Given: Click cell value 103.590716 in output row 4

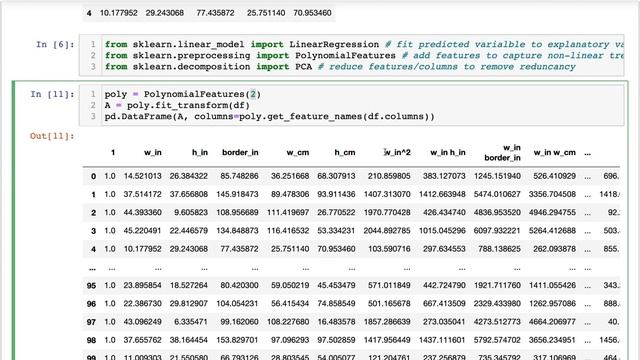Looking at the screenshot, I should [x=389, y=249].
